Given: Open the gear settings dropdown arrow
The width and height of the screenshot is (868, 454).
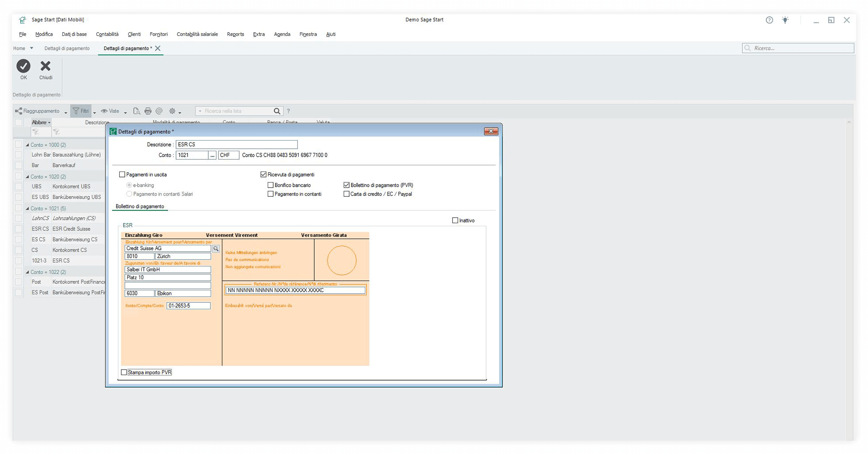Looking at the screenshot, I should coord(180,112).
